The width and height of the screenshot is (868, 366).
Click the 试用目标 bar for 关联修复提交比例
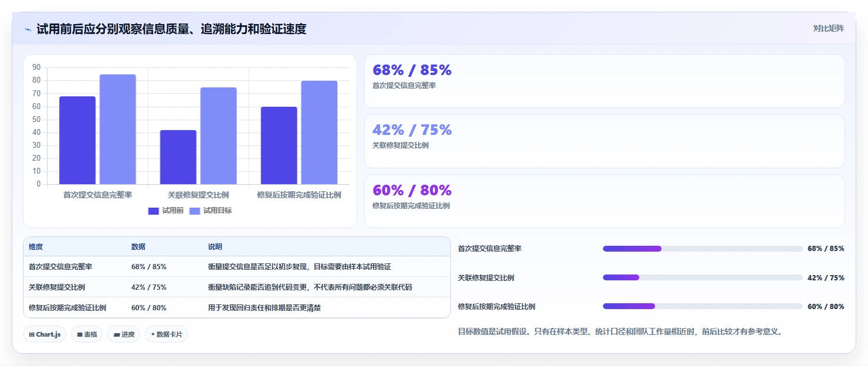(x=218, y=135)
